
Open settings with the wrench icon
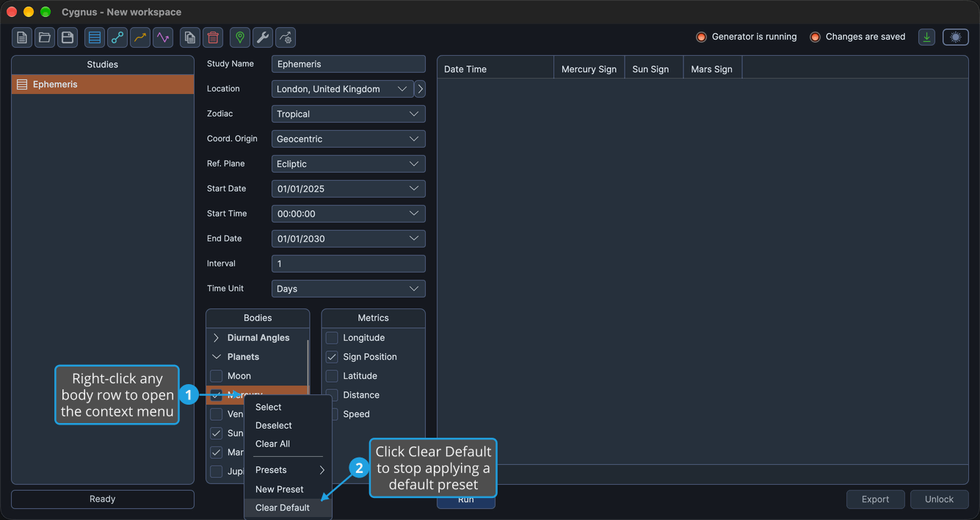(x=263, y=37)
